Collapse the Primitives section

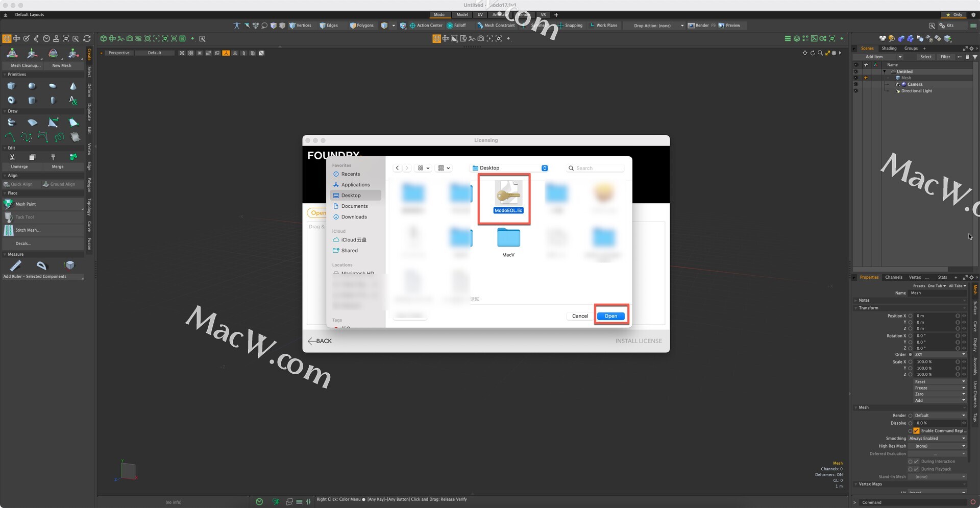pyautogui.click(x=5, y=75)
